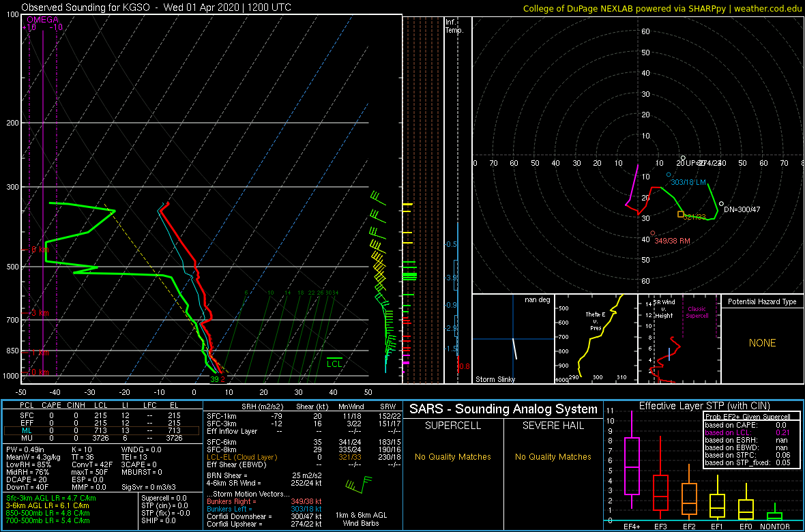
Task: Click the Corfidi Upshear = label
Action: tap(237, 524)
